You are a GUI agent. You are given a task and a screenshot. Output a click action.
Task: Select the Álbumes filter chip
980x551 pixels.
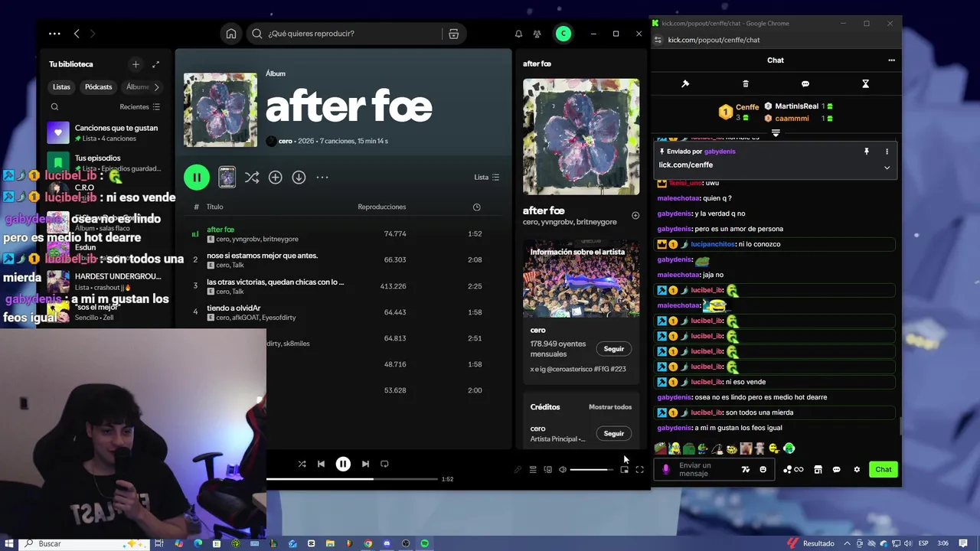[x=137, y=87]
